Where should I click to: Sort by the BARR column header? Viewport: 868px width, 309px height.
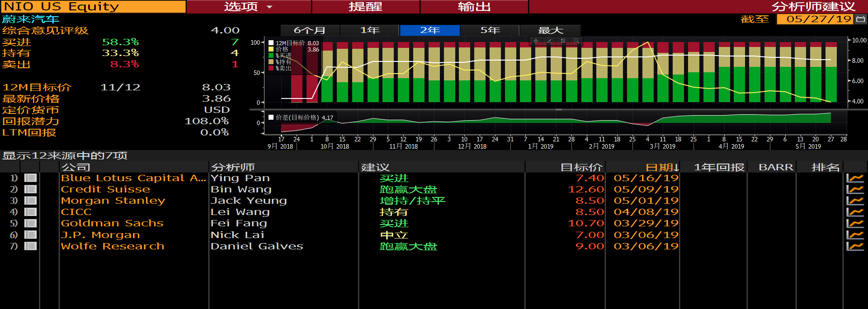coord(772,167)
